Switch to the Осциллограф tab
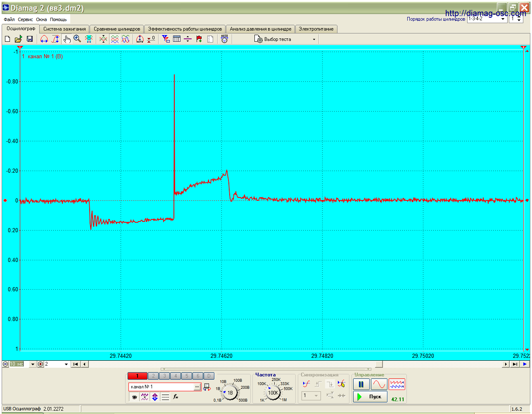Image resolution: width=532 pixels, height=414 pixels. click(21, 29)
